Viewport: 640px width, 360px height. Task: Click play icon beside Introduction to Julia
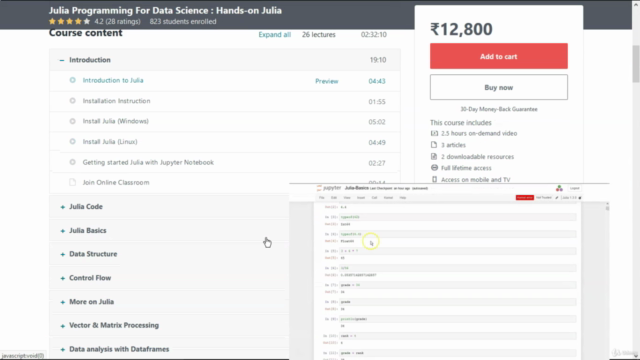pyautogui.click(x=72, y=80)
